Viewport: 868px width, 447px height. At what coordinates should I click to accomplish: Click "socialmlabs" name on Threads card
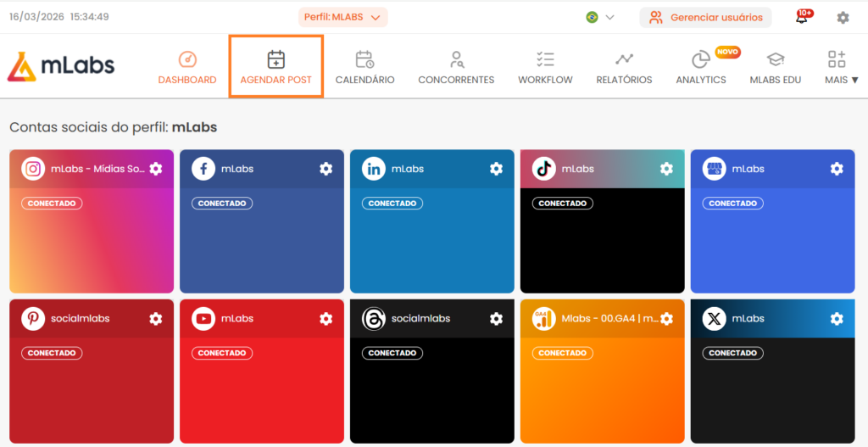click(x=420, y=318)
